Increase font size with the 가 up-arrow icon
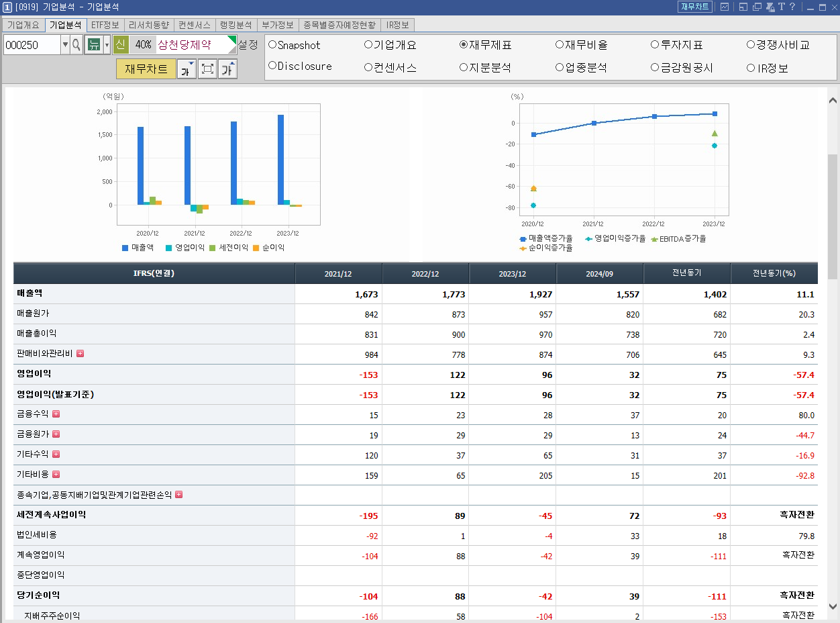840x623 pixels. coord(228,68)
